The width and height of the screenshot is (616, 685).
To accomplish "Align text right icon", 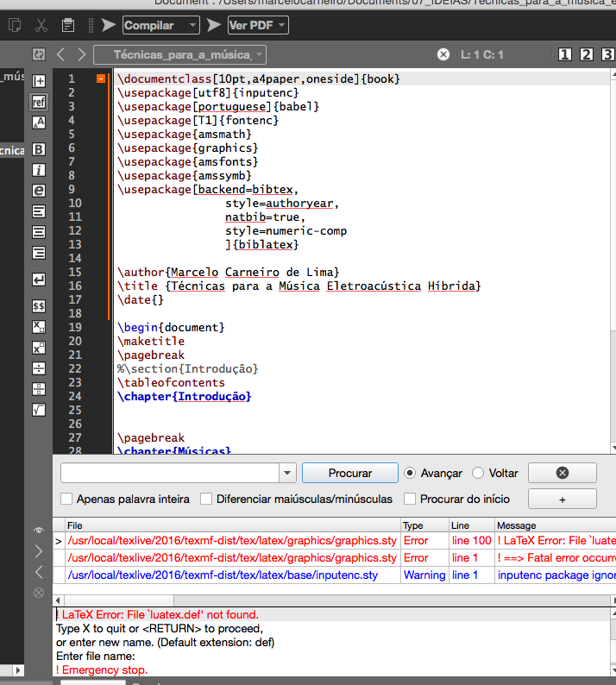I will 39,253.
